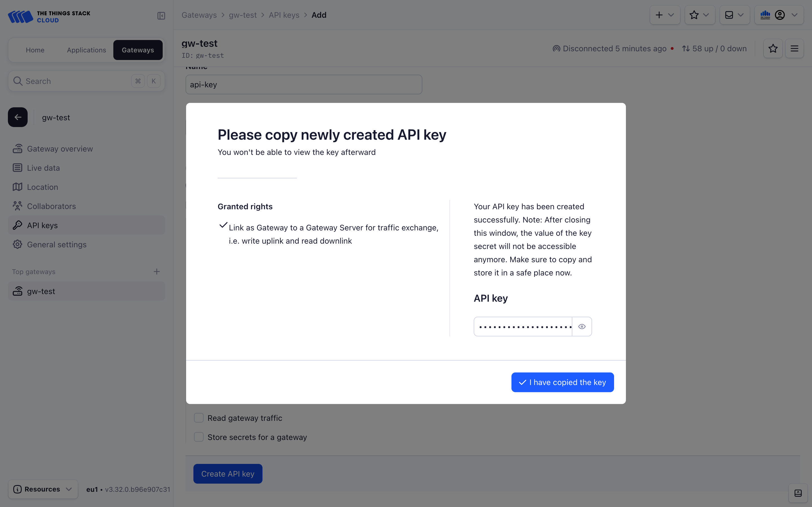The width and height of the screenshot is (812, 507).
Task: Check Store secrets for a gateway
Action: [x=199, y=437]
